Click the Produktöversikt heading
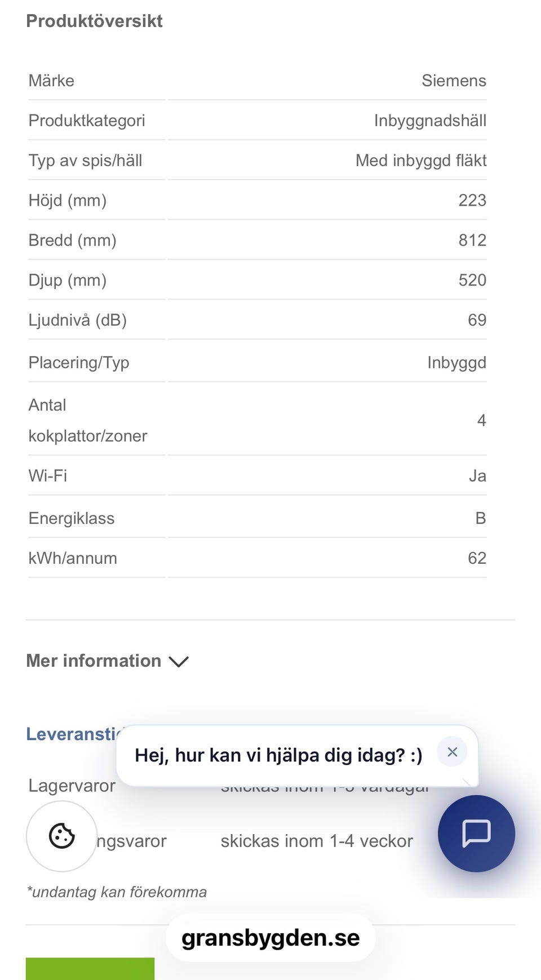The image size is (541, 980). tap(94, 21)
